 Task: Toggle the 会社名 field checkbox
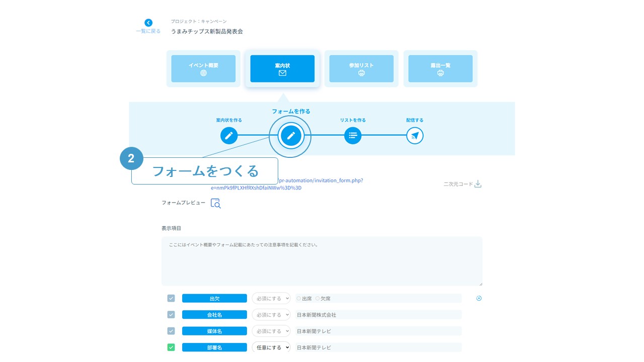[x=171, y=315]
